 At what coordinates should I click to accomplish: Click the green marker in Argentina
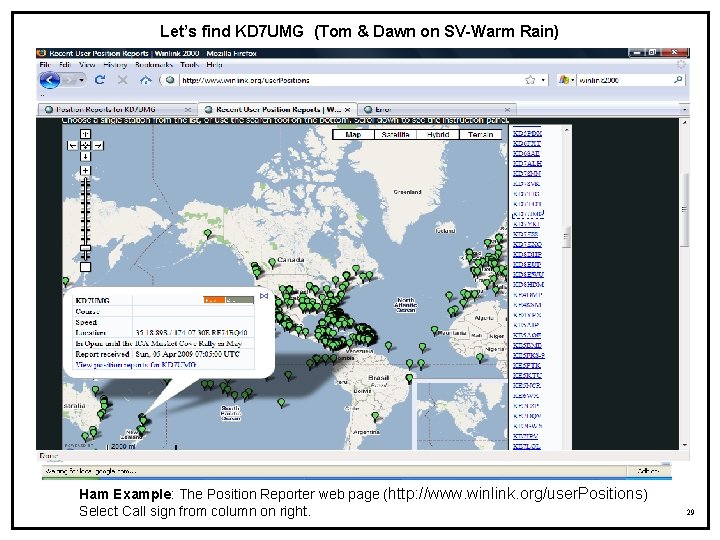(x=375, y=417)
